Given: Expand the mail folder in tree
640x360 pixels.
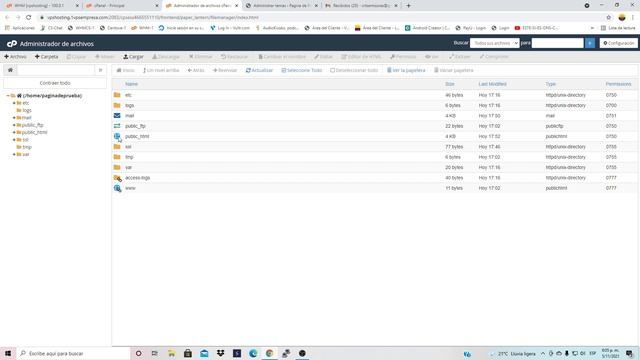Looking at the screenshot, I should (x=14, y=118).
